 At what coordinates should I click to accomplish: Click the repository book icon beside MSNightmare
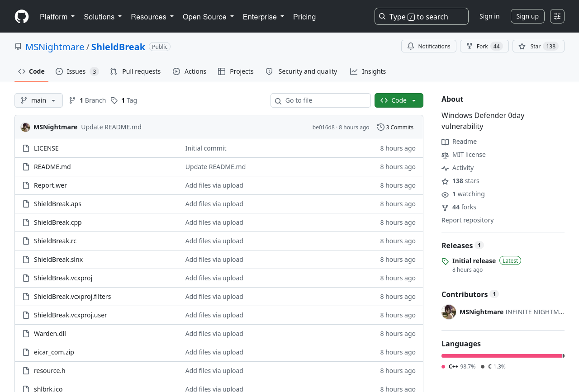pos(18,47)
